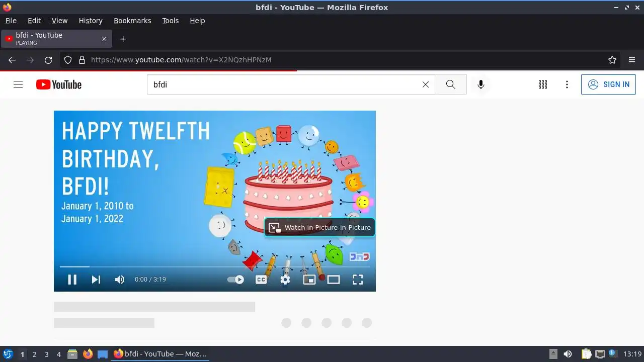This screenshot has height=362, width=644.
Task: Switch to workspace 4
Action: (58, 354)
